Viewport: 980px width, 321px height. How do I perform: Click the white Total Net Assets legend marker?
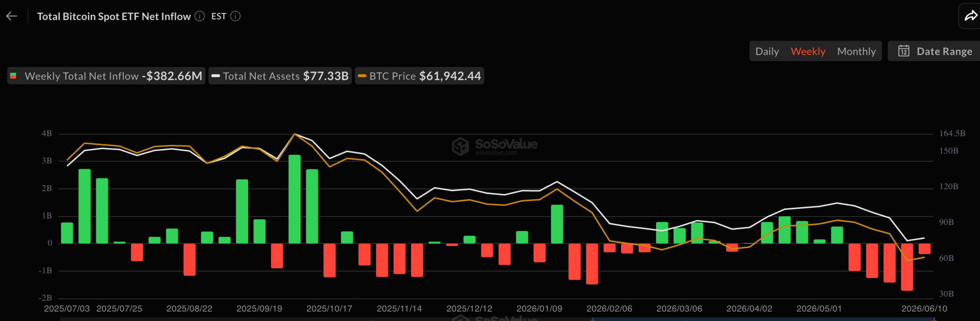coord(216,76)
